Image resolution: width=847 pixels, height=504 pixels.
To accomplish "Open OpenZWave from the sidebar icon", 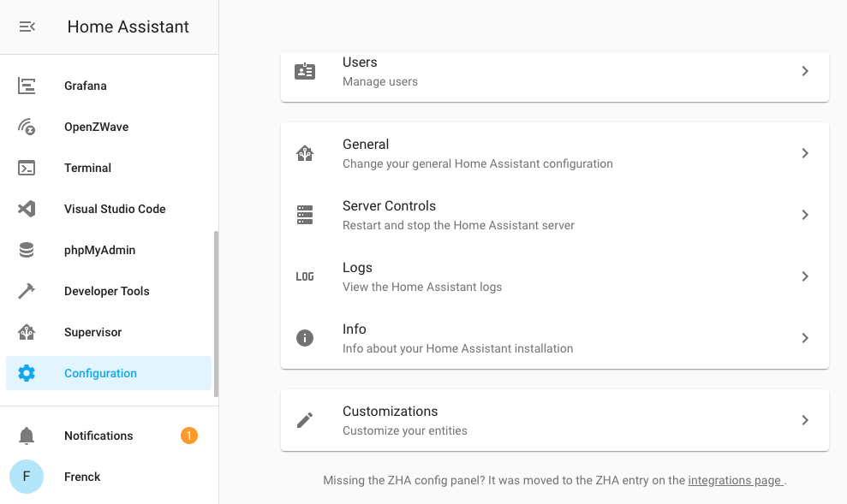I will [x=27, y=127].
